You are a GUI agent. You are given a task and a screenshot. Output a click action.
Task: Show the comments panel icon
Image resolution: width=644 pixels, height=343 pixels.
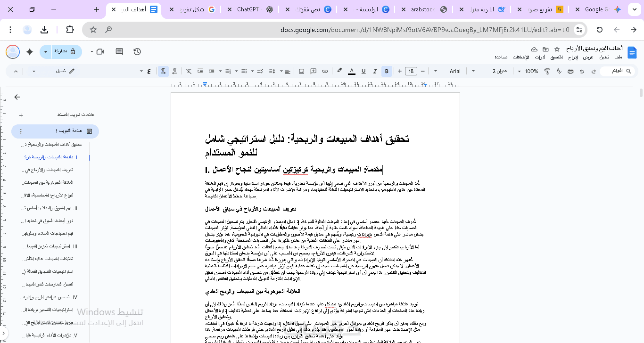pyautogui.click(x=119, y=52)
